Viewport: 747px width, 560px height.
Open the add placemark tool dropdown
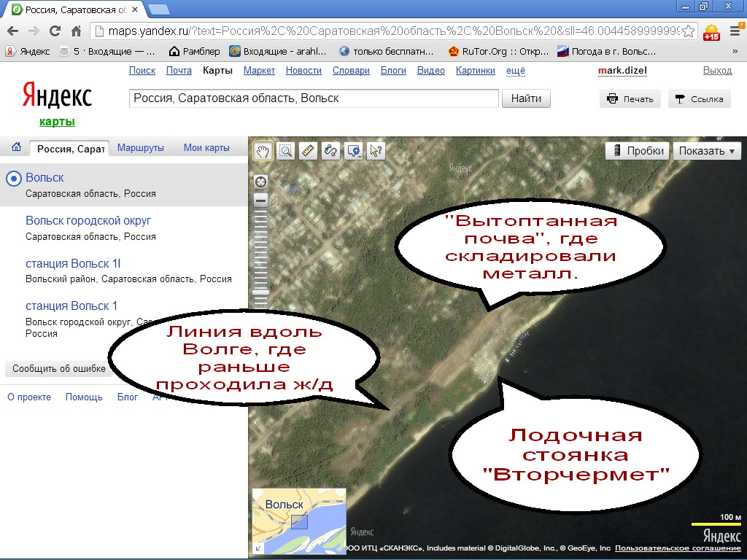[x=354, y=152]
